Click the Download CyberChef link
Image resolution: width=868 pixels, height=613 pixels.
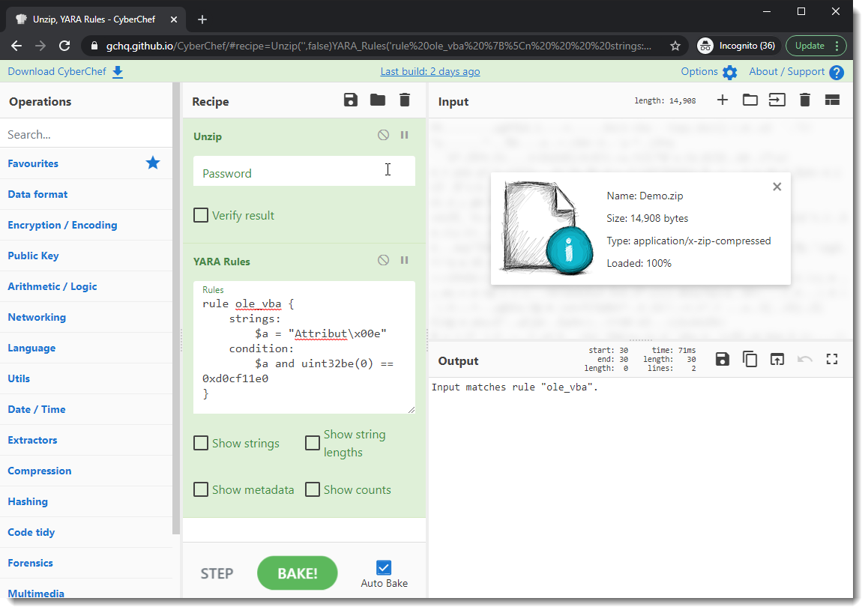click(x=65, y=72)
